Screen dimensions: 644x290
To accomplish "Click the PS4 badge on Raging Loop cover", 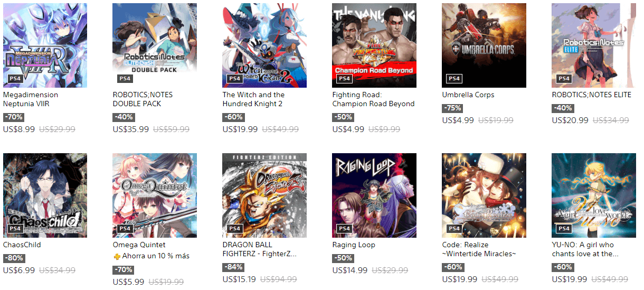I will tap(345, 229).
